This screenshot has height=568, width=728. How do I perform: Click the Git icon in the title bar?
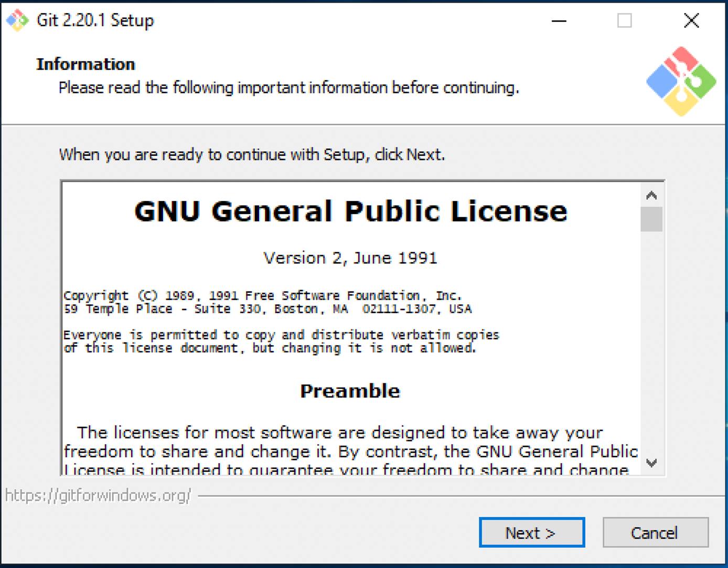coord(16,20)
